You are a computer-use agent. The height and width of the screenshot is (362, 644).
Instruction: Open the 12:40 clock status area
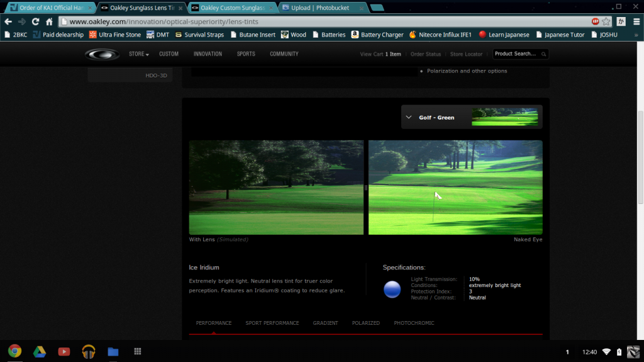tap(589, 352)
